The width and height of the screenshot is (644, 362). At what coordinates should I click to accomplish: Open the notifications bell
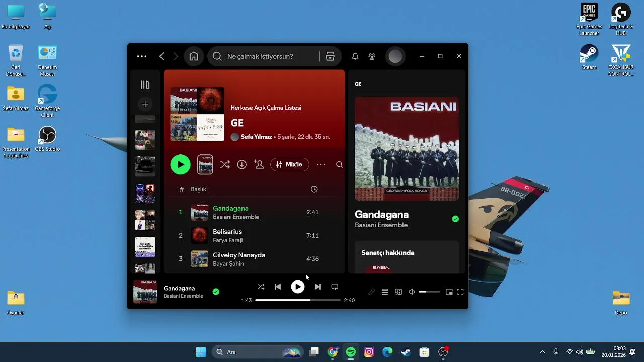click(x=355, y=56)
